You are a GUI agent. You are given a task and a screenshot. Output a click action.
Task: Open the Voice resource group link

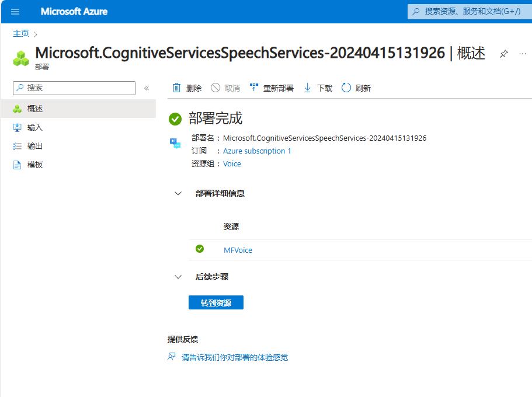(232, 164)
